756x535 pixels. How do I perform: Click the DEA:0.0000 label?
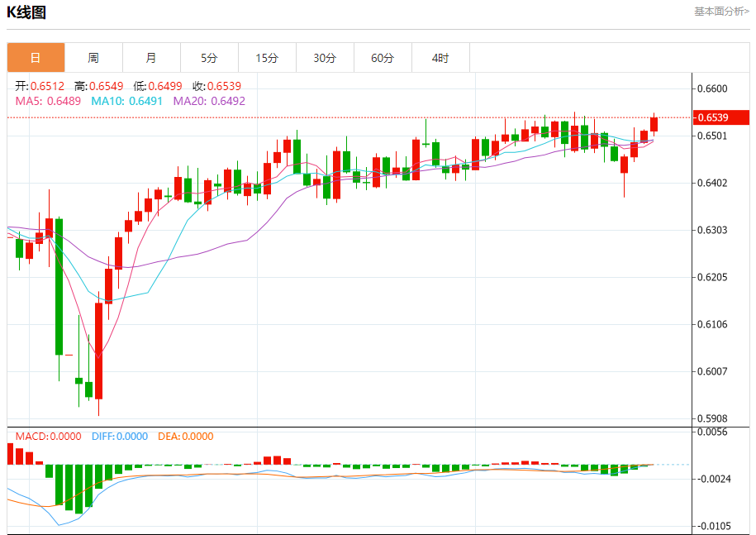186,436
